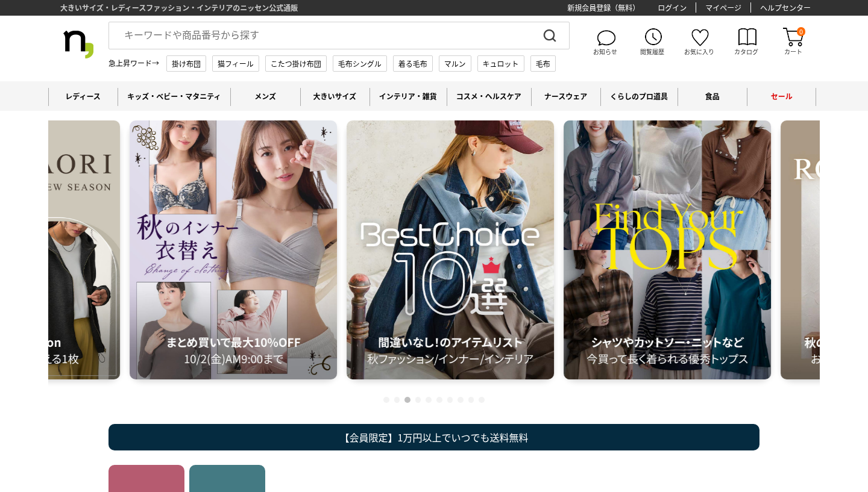Open くらしのプロ道具 category menu

pos(639,96)
